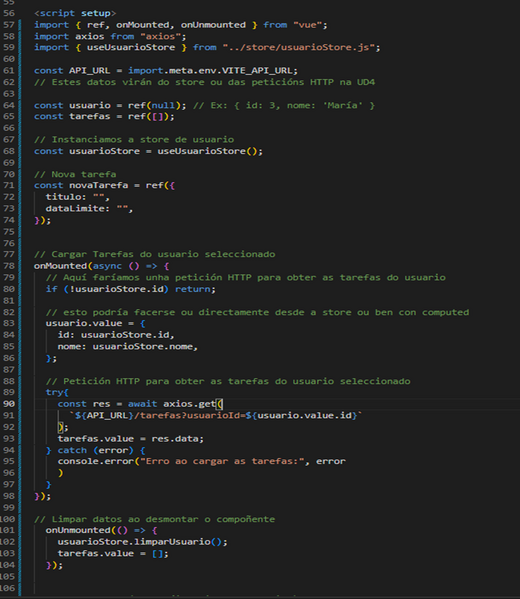This screenshot has width=520, height=599.
Task: Click the "!usuarioStore.id" condition on line 80
Action: click(x=116, y=289)
